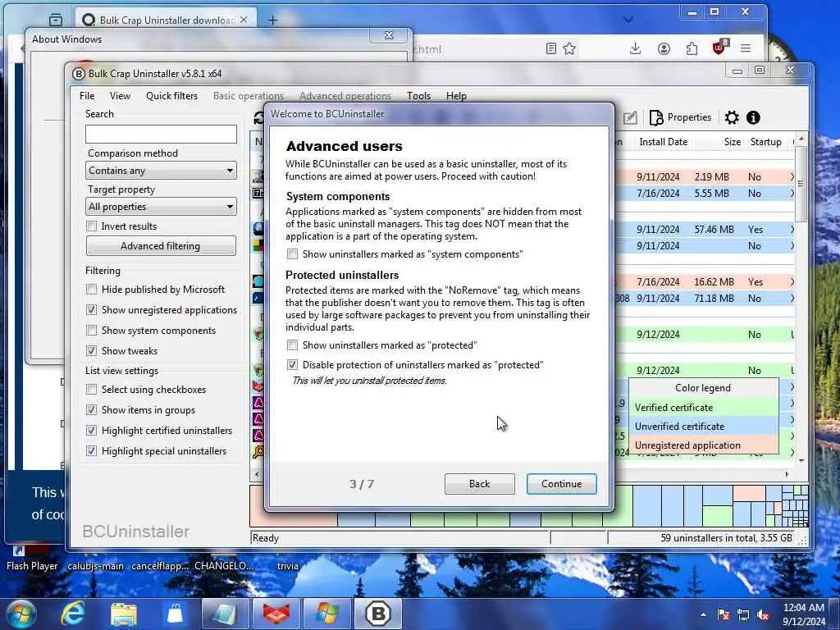Launch Internet Explorer from taskbar
This screenshot has height=630, width=840.
point(73,614)
